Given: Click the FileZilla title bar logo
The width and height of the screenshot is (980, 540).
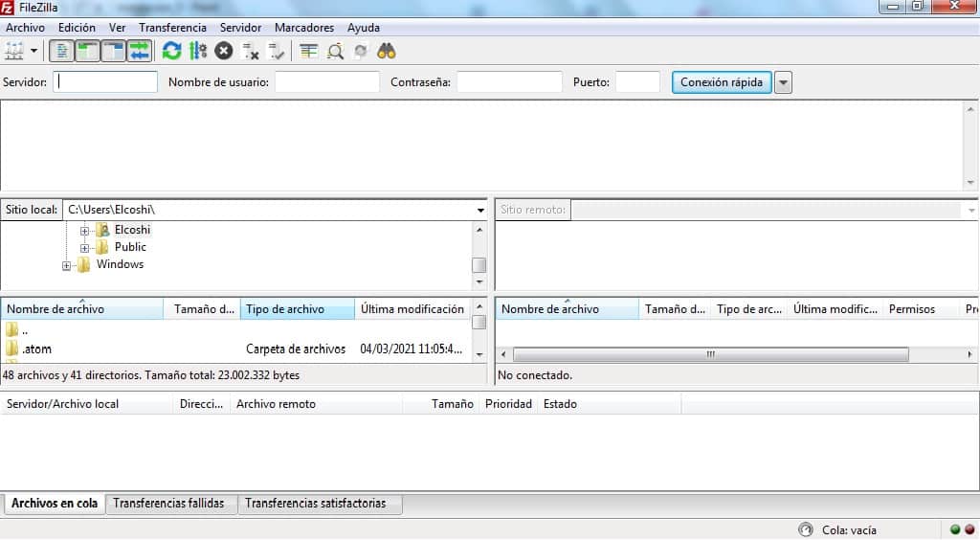Looking at the screenshot, I should click(x=7, y=8).
